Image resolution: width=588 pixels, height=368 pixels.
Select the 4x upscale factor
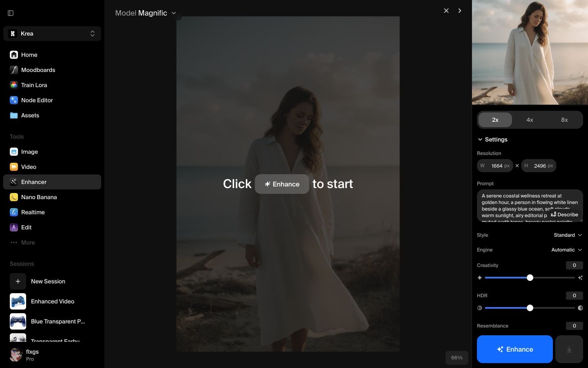click(530, 120)
